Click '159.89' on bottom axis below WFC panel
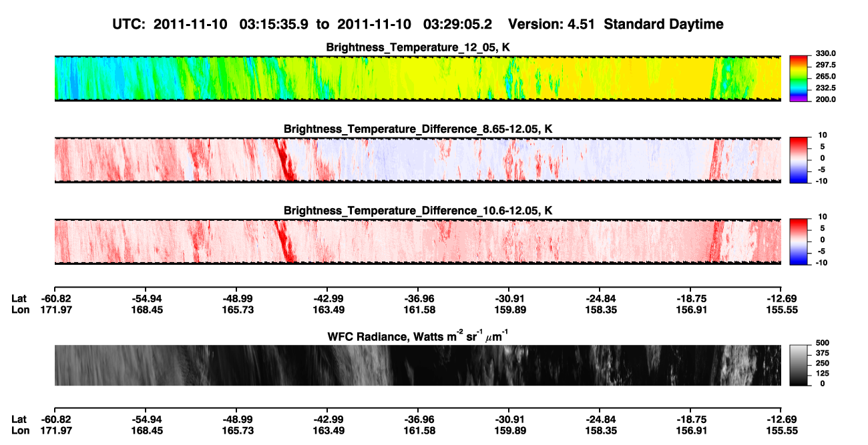Image resolution: width=868 pixels, height=445 pixels. [509, 431]
